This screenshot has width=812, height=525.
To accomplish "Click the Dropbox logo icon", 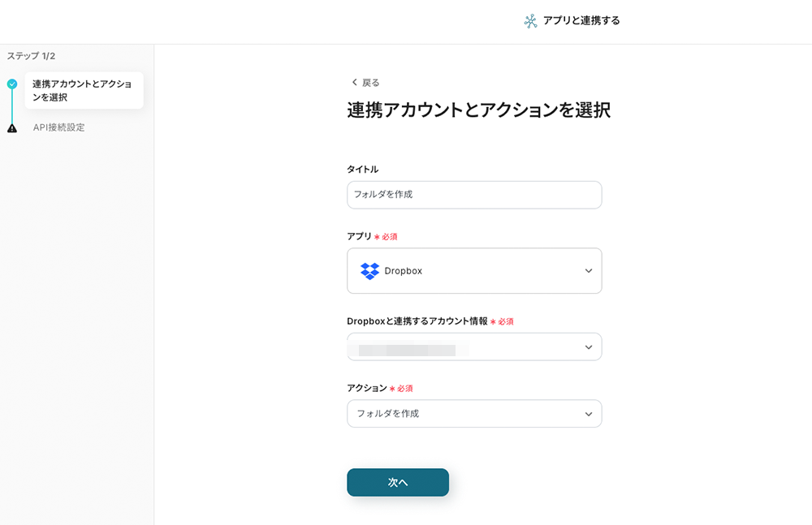I will (x=369, y=271).
